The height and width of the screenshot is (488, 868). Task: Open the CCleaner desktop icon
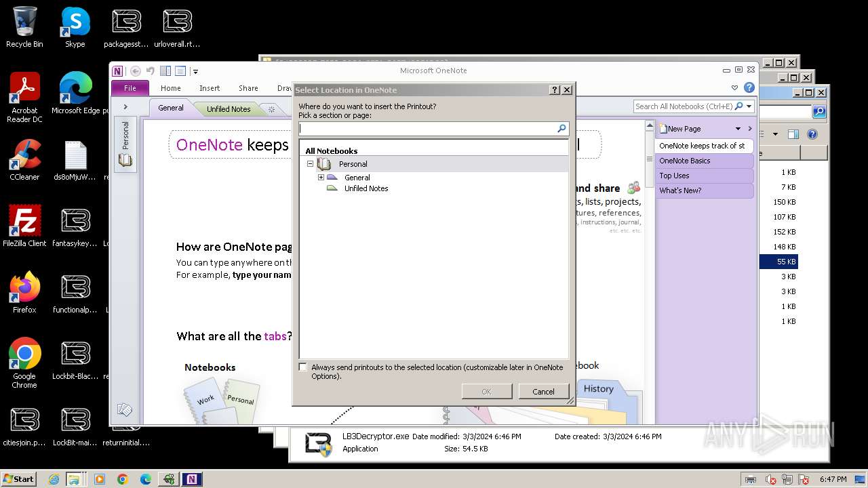coord(24,160)
